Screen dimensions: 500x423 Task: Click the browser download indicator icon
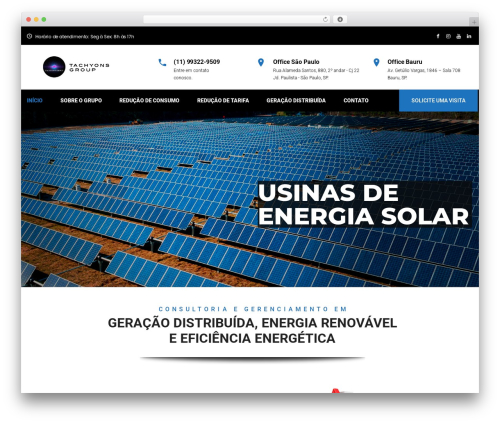pyautogui.click(x=340, y=19)
